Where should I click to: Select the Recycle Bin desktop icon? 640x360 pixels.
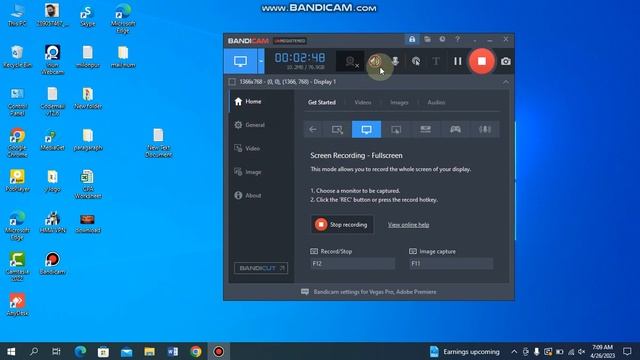(x=17, y=57)
